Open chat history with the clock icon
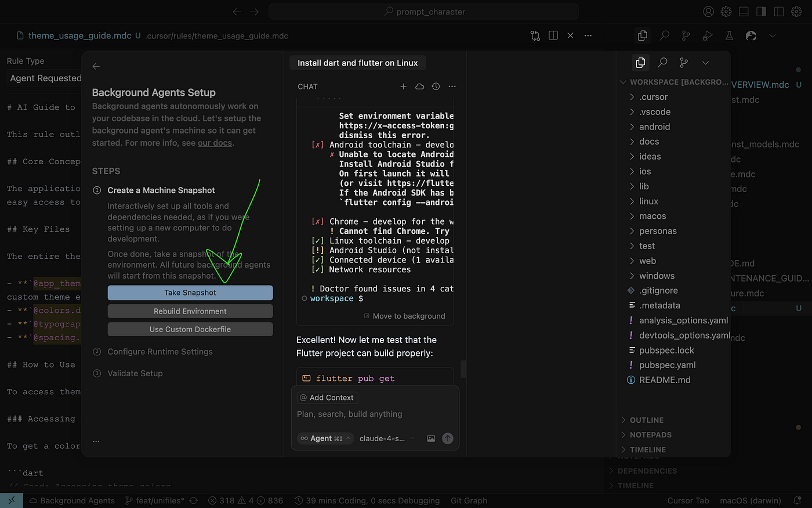This screenshot has width=812, height=508. 436,86
